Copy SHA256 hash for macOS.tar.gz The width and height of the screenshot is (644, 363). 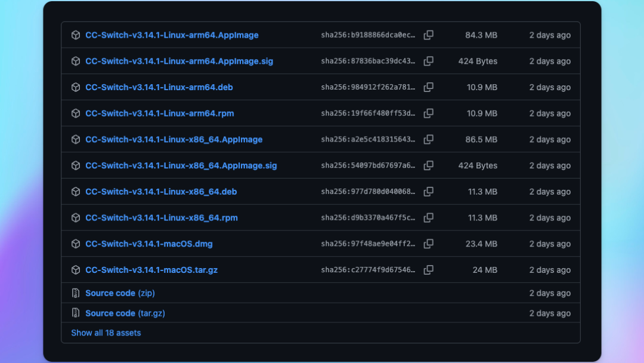[x=428, y=270]
